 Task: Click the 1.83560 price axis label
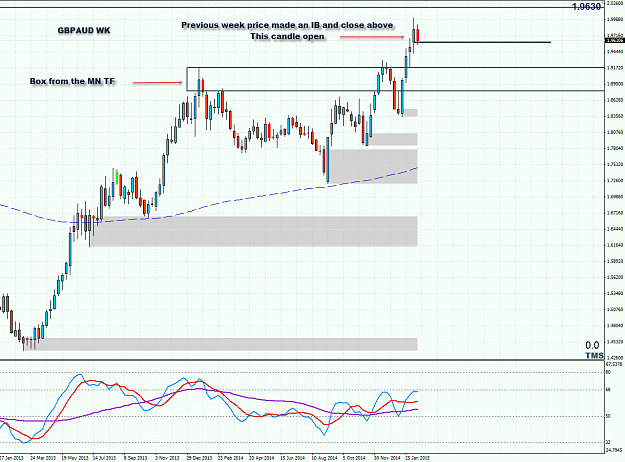(x=615, y=116)
